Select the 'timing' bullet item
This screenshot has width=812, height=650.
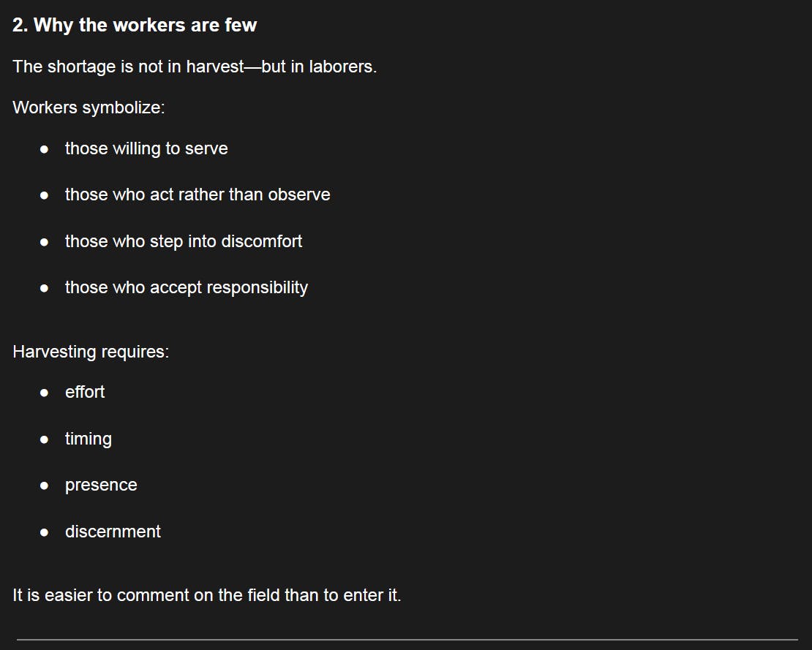coord(88,439)
